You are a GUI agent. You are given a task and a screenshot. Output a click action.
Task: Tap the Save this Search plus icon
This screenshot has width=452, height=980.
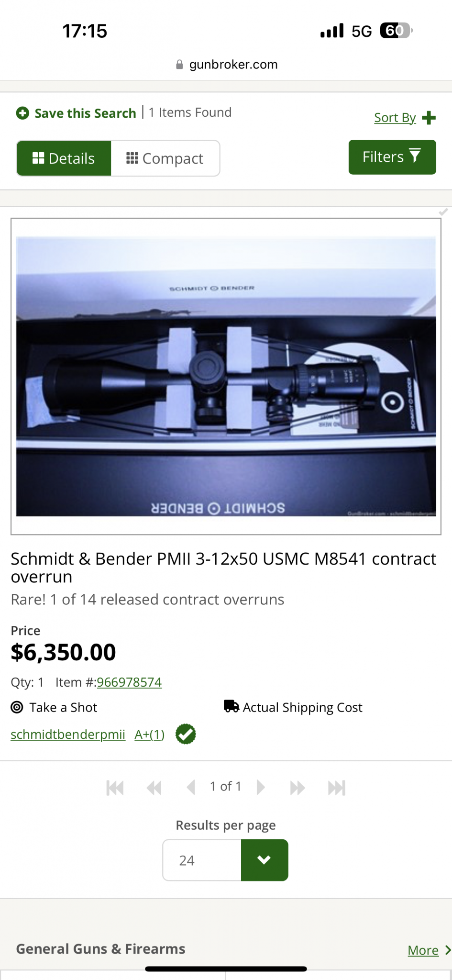pyautogui.click(x=22, y=113)
